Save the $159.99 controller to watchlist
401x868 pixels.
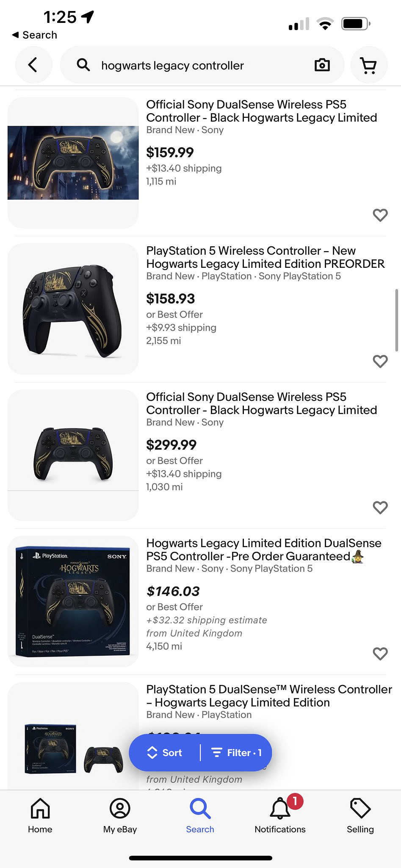(380, 215)
